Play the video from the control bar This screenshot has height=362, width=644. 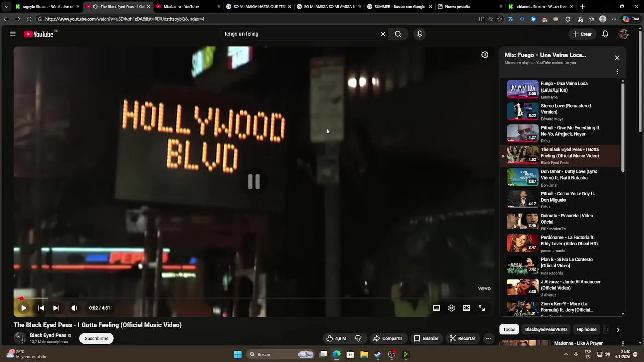(x=24, y=308)
